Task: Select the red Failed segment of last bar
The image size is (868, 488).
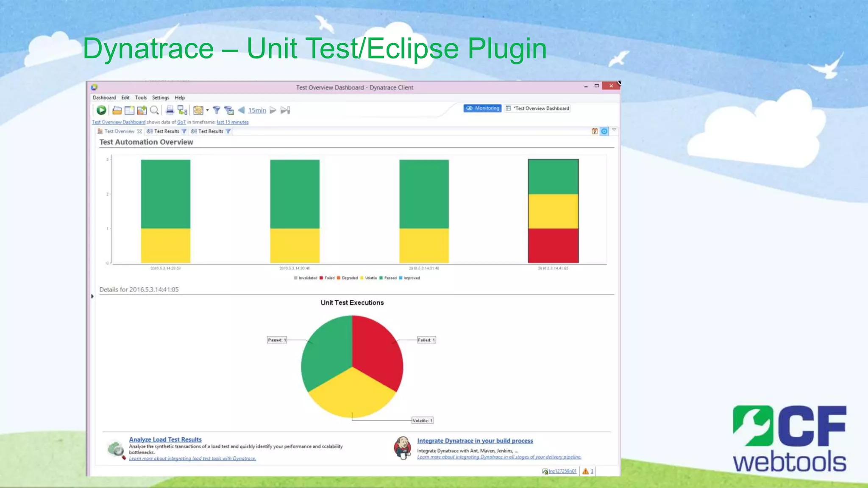Action: 553,245
